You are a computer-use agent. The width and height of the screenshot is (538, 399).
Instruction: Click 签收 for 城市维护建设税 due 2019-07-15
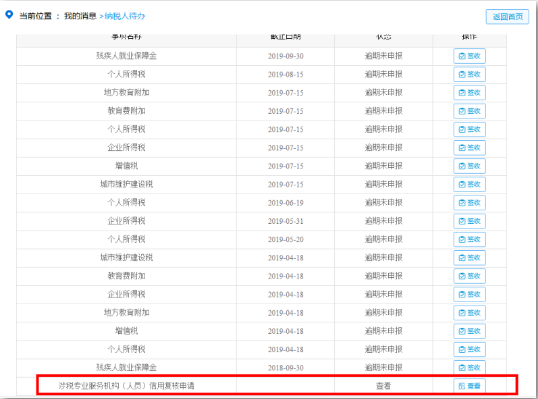click(469, 184)
